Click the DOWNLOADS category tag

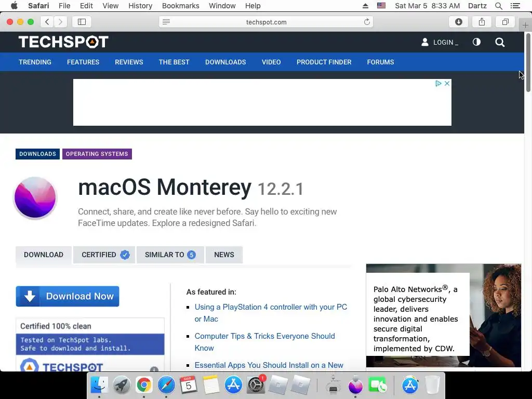(x=37, y=154)
